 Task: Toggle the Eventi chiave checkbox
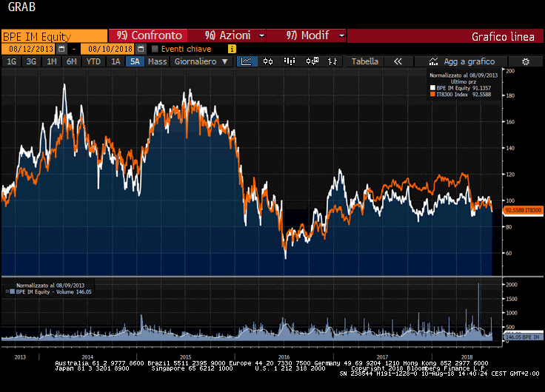[x=155, y=49]
